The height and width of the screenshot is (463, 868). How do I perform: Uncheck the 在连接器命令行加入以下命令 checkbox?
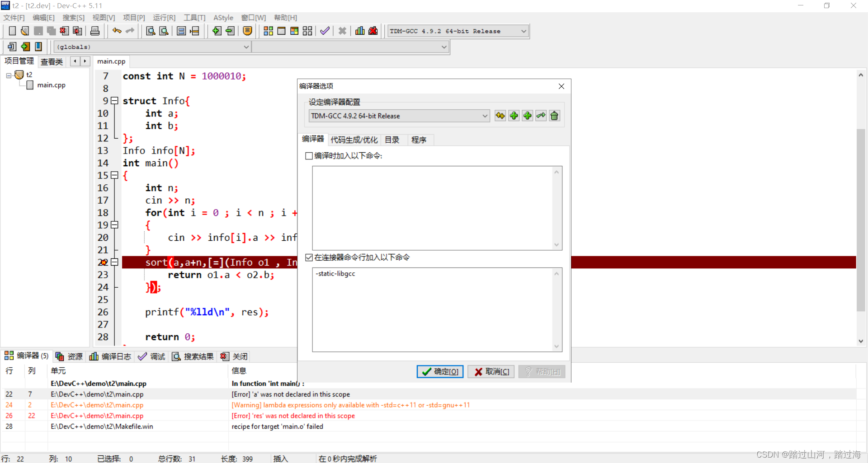tap(309, 257)
